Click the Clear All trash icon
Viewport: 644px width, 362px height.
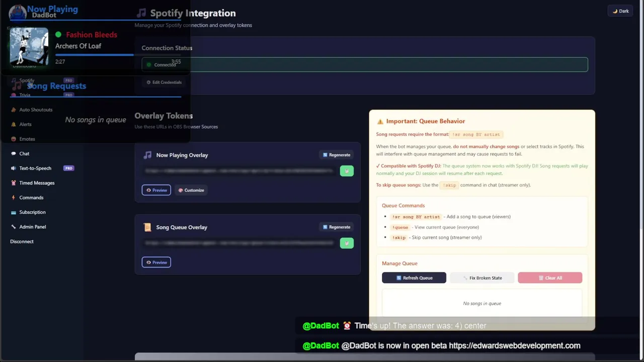click(541, 278)
